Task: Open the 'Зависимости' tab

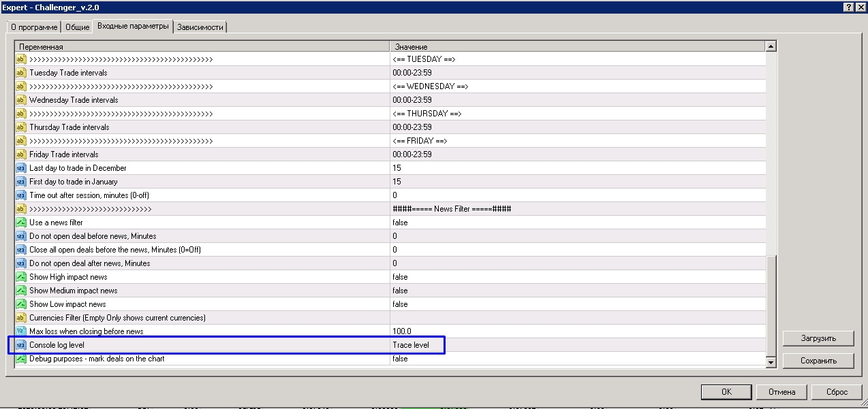Action: 200,27
